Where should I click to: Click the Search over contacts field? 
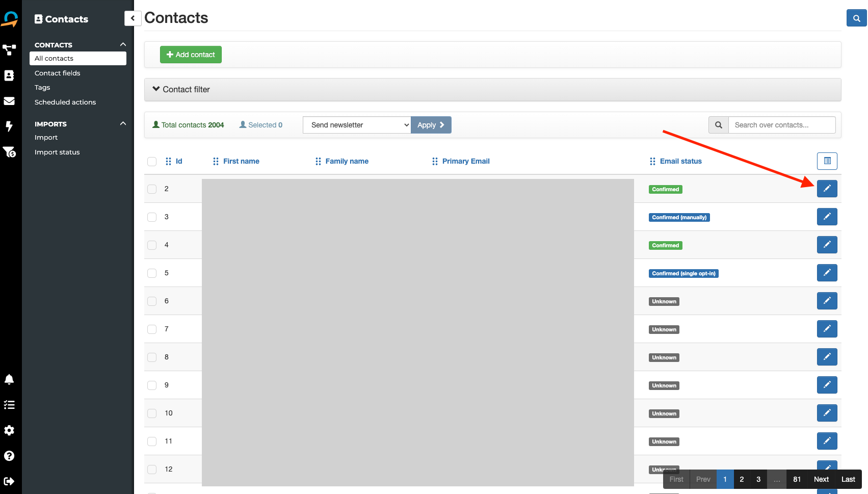tap(781, 125)
